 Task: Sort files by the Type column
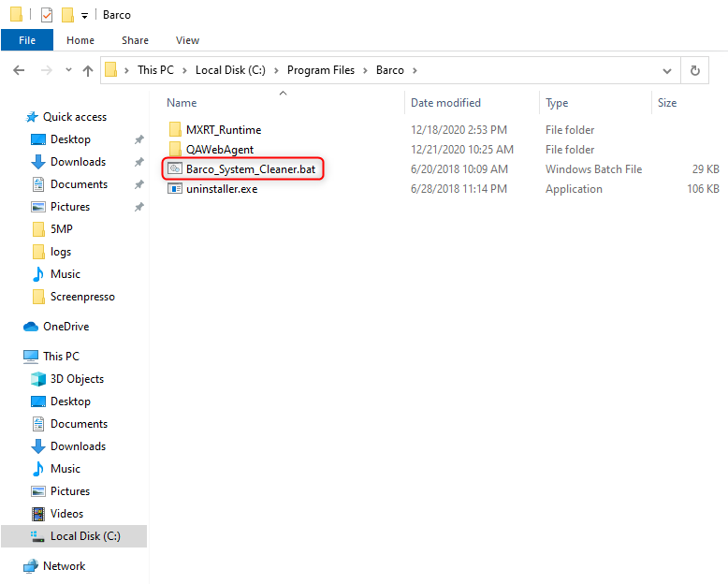click(x=557, y=103)
